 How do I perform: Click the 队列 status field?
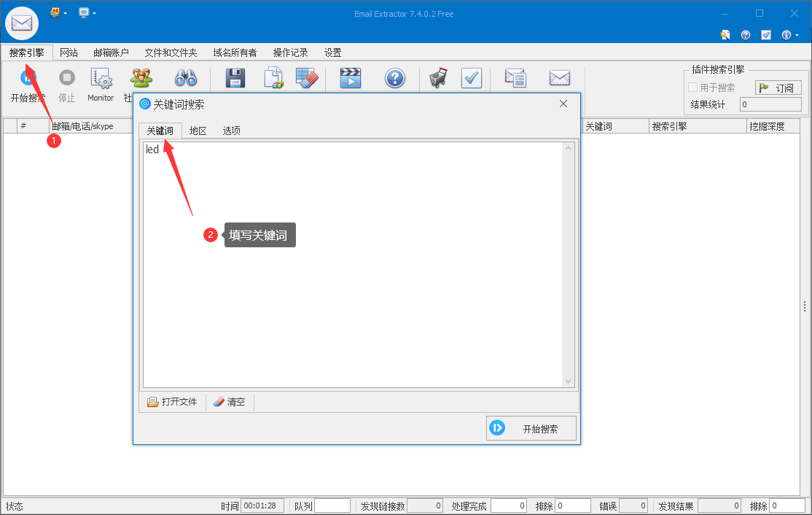[x=332, y=506]
